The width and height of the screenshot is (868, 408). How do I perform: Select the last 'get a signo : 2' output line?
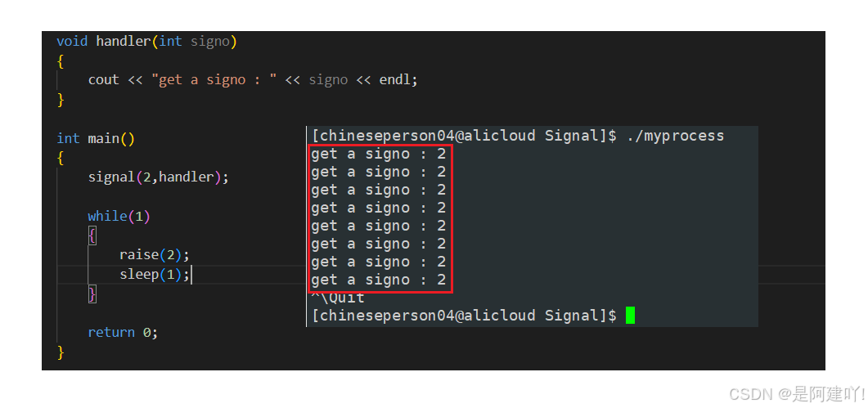coord(378,280)
